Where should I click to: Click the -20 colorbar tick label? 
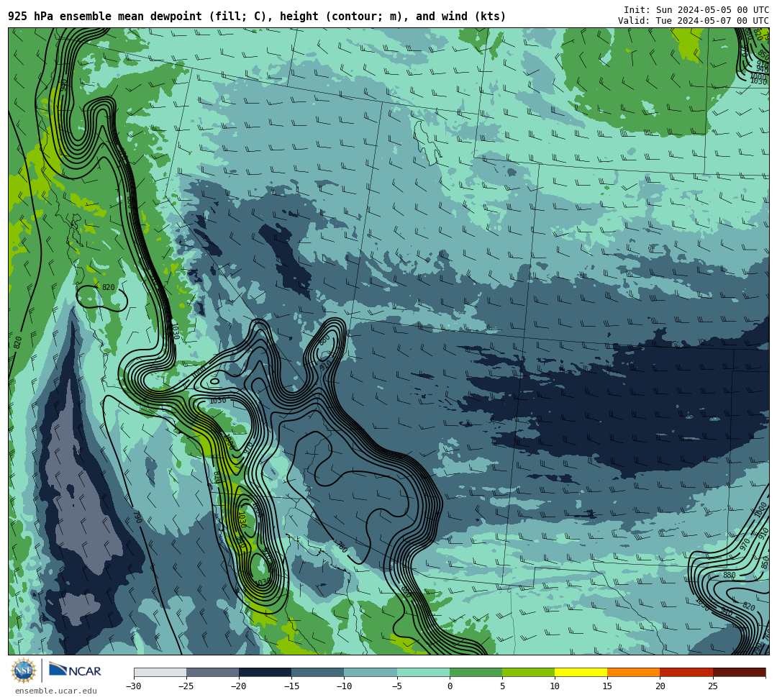[238, 686]
